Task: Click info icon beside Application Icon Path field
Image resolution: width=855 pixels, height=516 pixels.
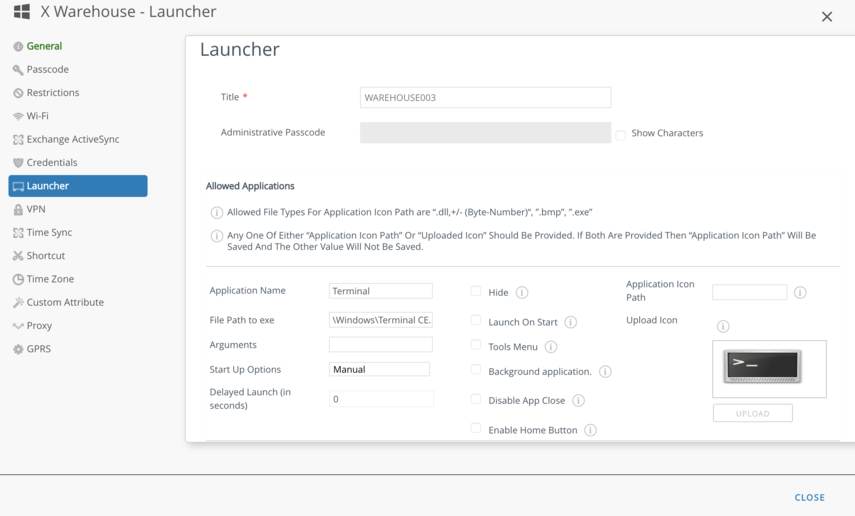Action: (x=800, y=293)
